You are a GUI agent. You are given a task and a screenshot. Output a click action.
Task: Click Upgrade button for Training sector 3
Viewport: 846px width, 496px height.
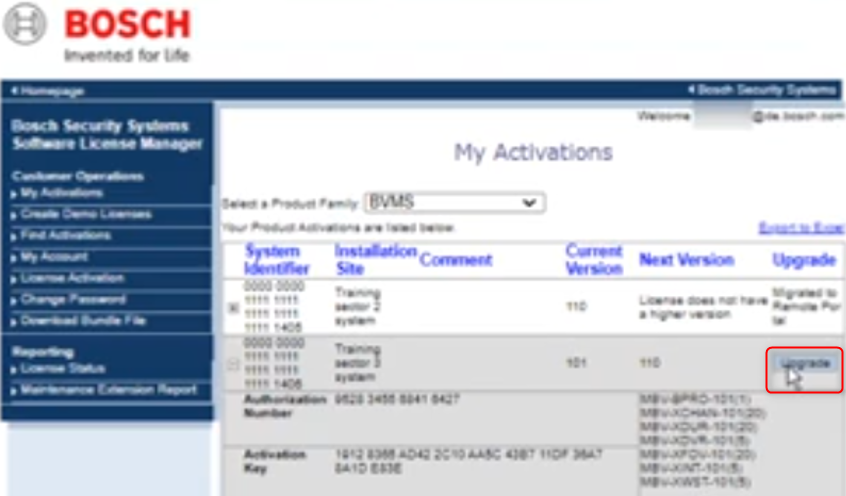pyautogui.click(x=804, y=363)
